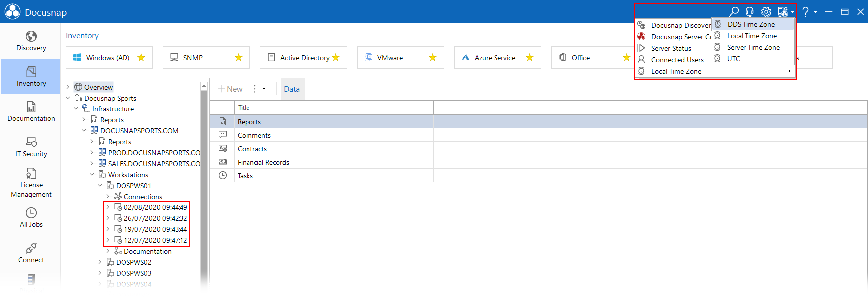Screen dimensions: 868x303
Task: Open the Discovery section in sidebar
Action: [x=31, y=41]
